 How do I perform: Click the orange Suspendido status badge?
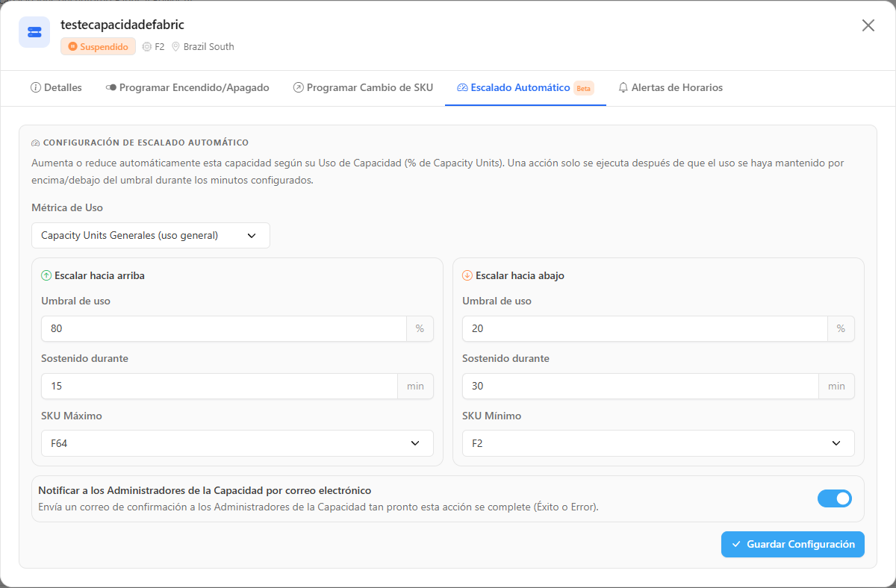(x=98, y=46)
